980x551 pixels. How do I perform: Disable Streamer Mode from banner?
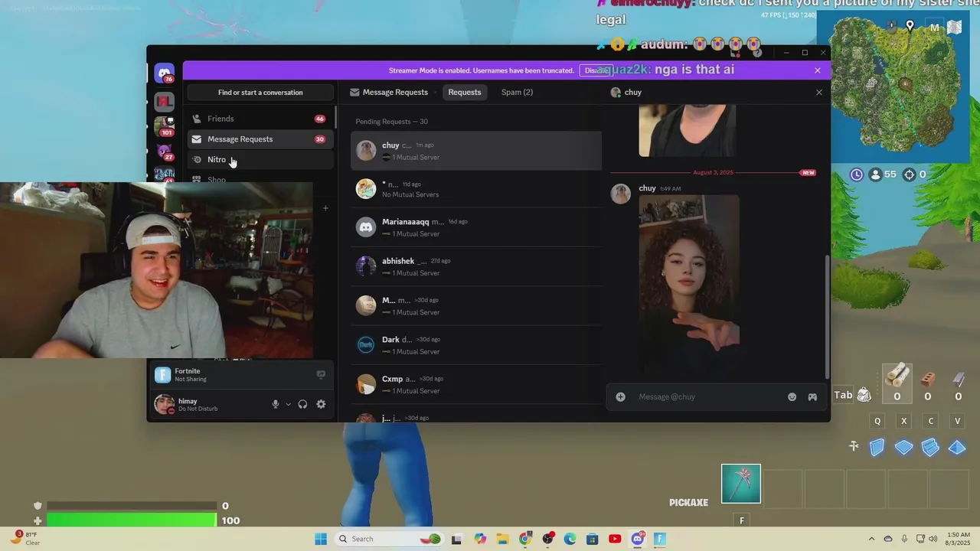click(596, 70)
